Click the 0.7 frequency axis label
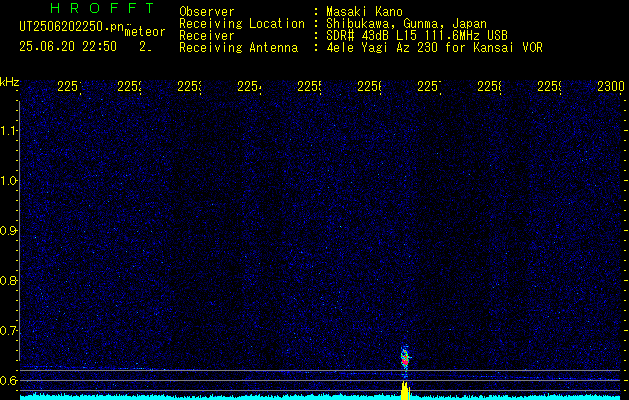Viewport: 629px width, 400px height. pyautogui.click(x=8, y=331)
